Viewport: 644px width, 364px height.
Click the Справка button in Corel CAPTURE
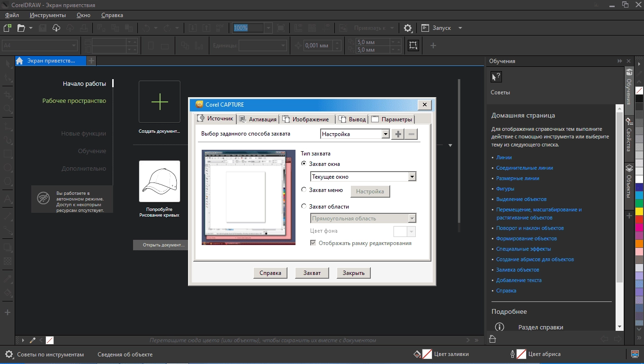pyautogui.click(x=270, y=273)
